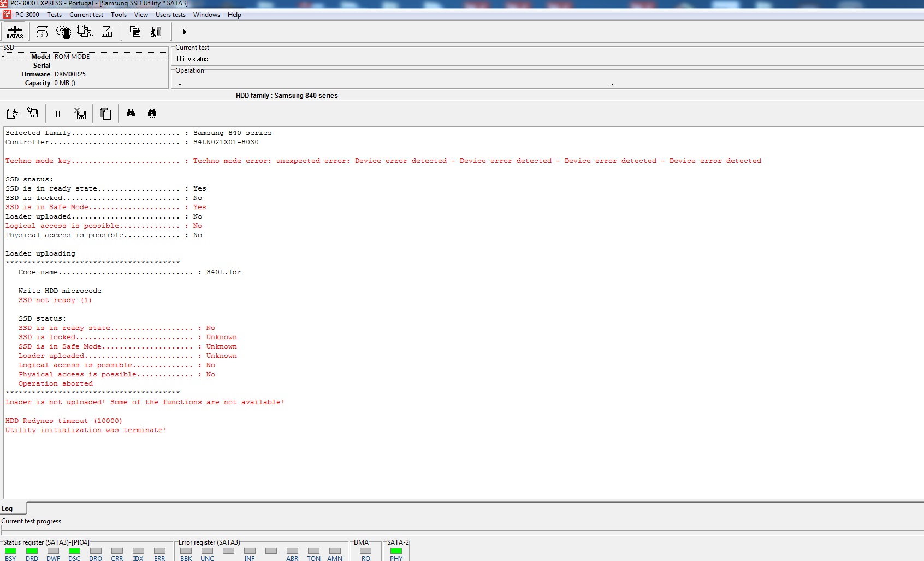Switch to the Log tab

click(13, 509)
